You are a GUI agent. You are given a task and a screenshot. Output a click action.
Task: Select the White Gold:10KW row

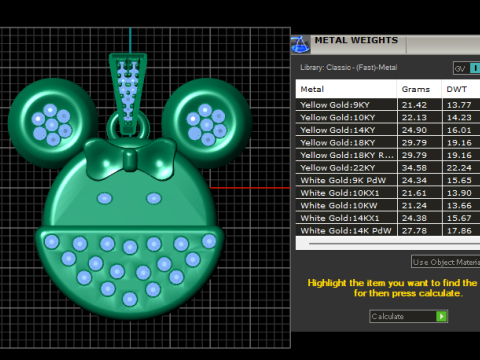pos(388,205)
